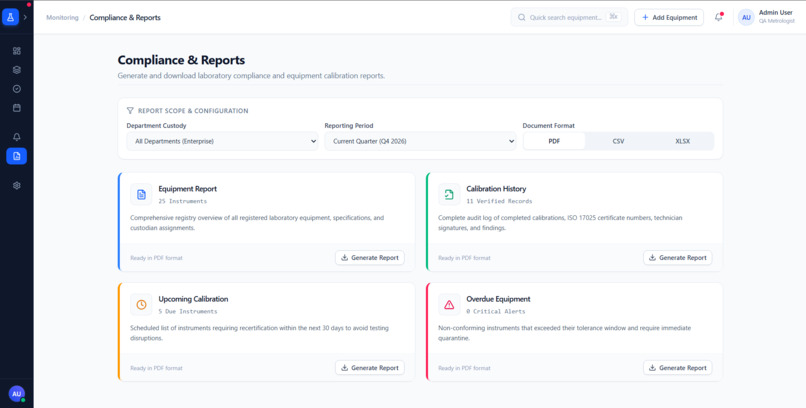
Task: Click the Upcoming Calibration card title
Action: [193, 299]
